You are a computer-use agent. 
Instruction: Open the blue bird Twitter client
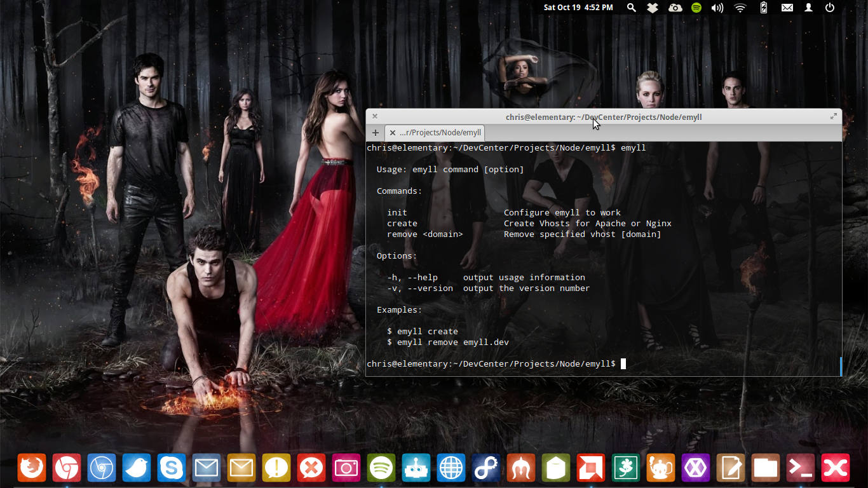tap(137, 468)
